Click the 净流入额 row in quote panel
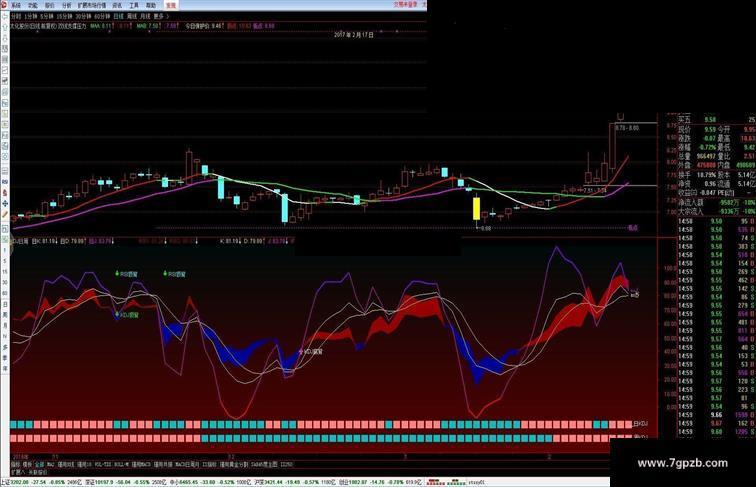 (716, 203)
